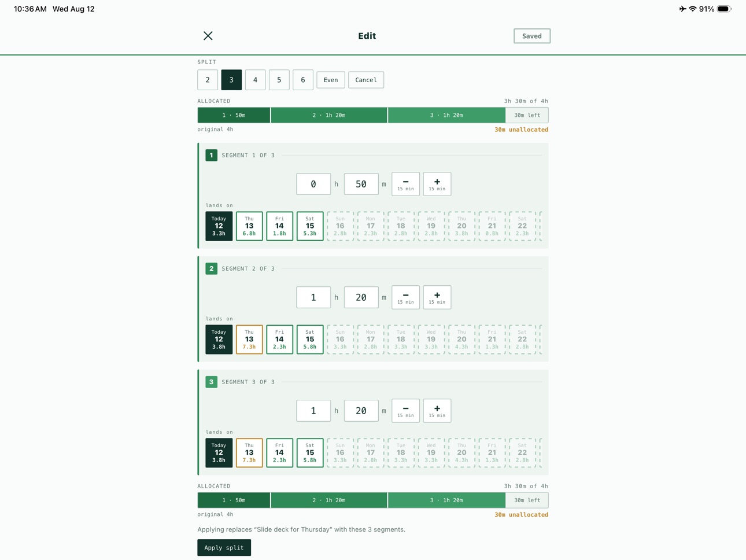
Task: Apply the split
Action: click(x=224, y=548)
